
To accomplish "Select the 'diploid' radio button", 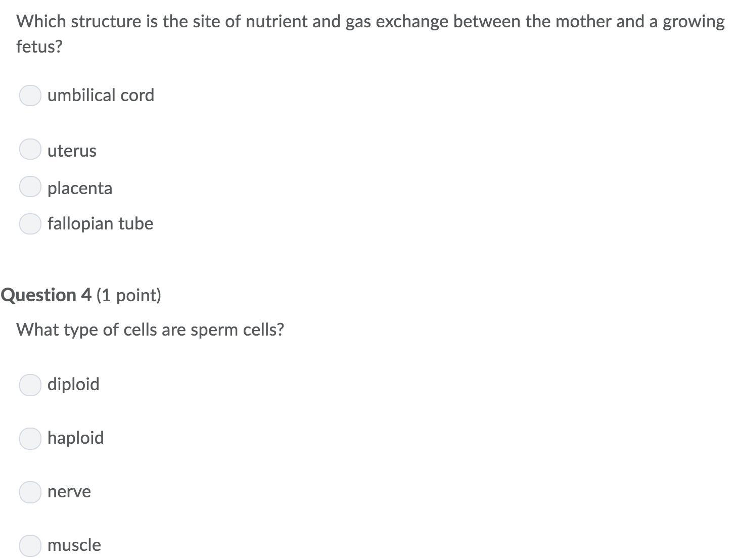I will 30,385.
